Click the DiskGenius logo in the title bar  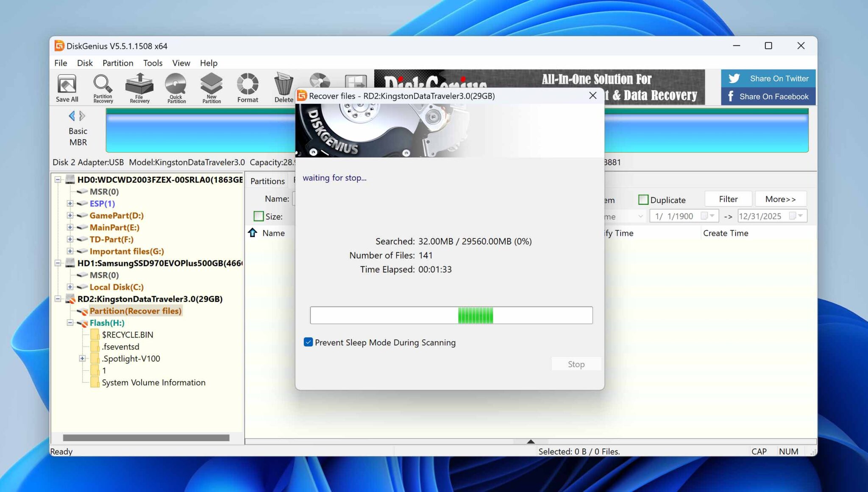click(x=60, y=45)
